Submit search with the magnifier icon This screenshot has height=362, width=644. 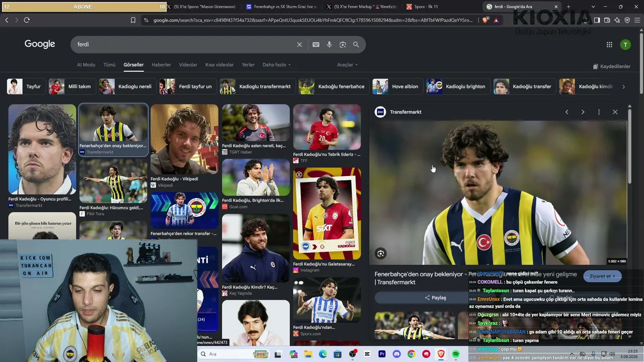356,44
